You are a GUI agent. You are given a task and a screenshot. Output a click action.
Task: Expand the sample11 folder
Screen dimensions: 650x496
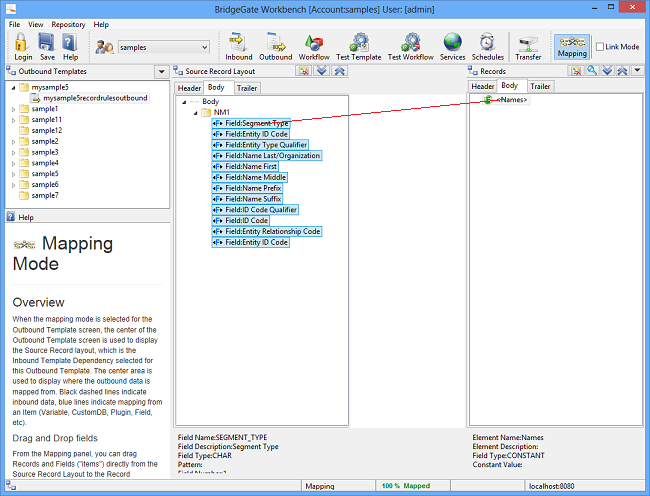click(14, 120)
